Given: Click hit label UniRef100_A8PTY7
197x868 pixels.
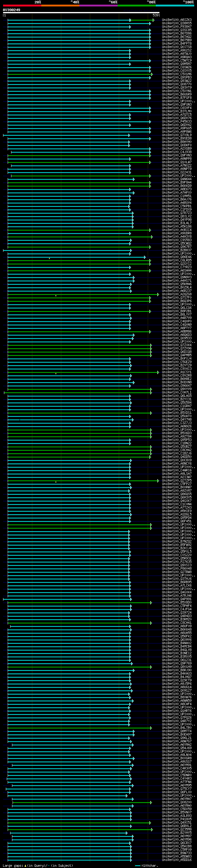Looking at the screenshot, I should [x=177, y=328].
